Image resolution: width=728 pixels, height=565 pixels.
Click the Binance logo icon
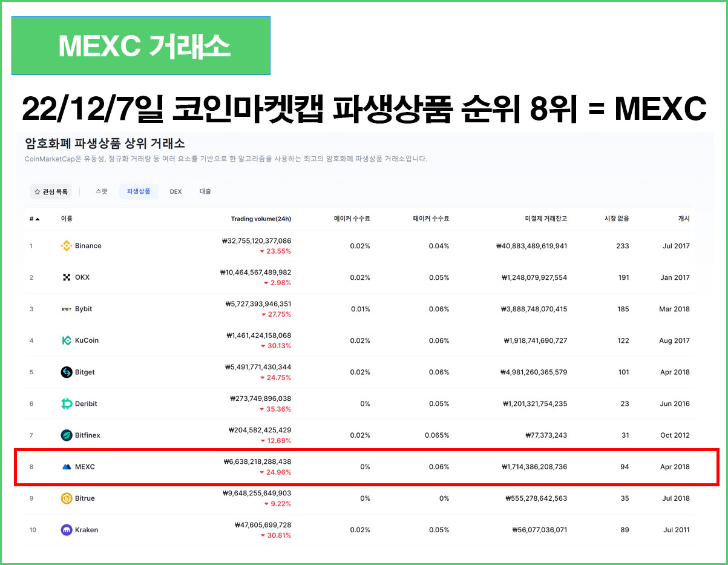67,246
